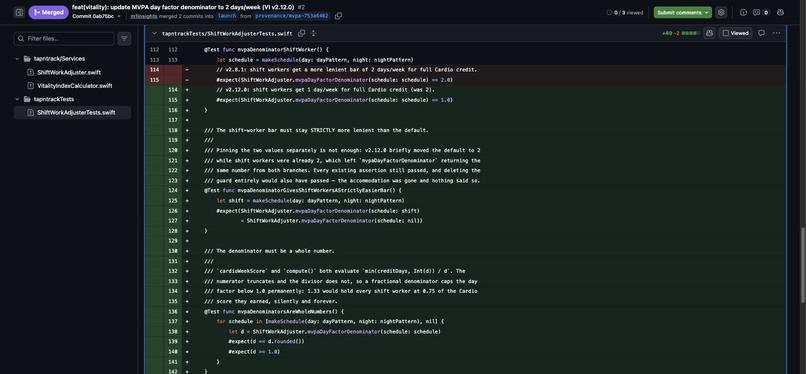The image size is (806, 374).
Task: Click the 'mvpaDenominatorsAreWholeNumbers' function line
Action: [274, 311]
